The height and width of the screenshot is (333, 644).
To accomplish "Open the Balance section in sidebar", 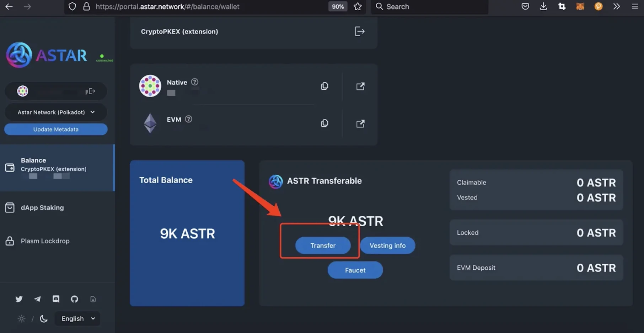I will pos(57,168).
